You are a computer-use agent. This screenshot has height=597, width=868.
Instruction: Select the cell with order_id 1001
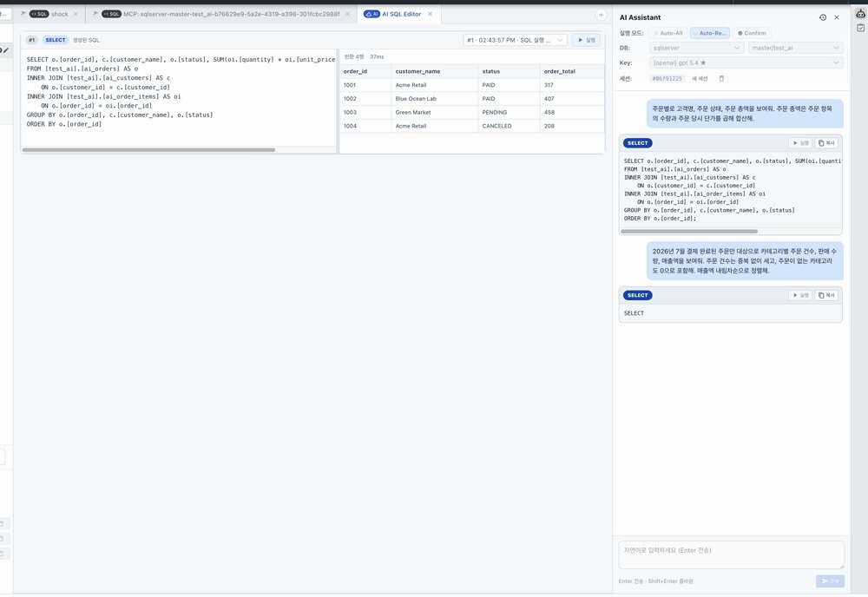pyautogui.click(x=365, y=85)
